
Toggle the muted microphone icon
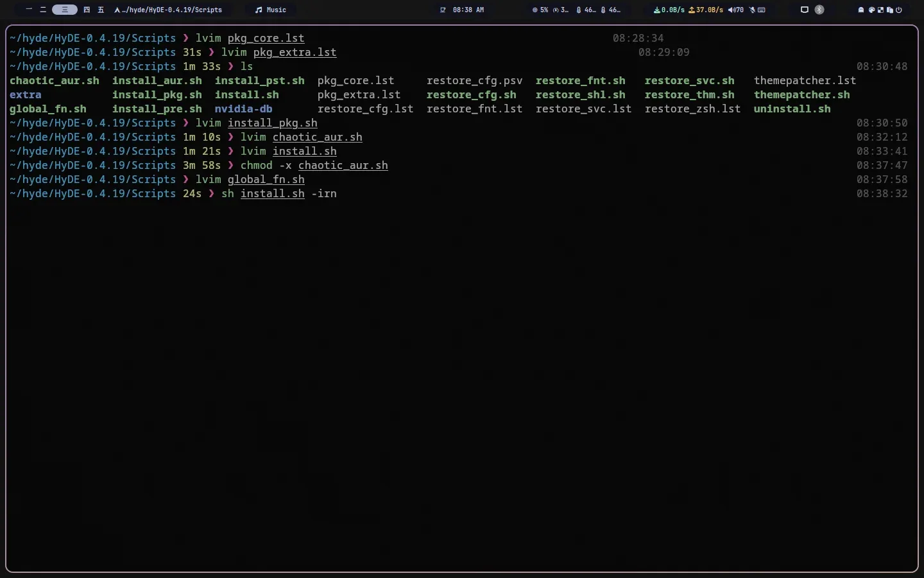click(x=752, y=10)
